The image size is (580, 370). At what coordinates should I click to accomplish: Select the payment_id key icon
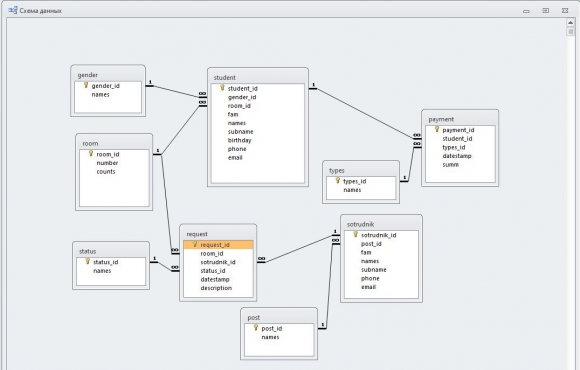point(437,129)
